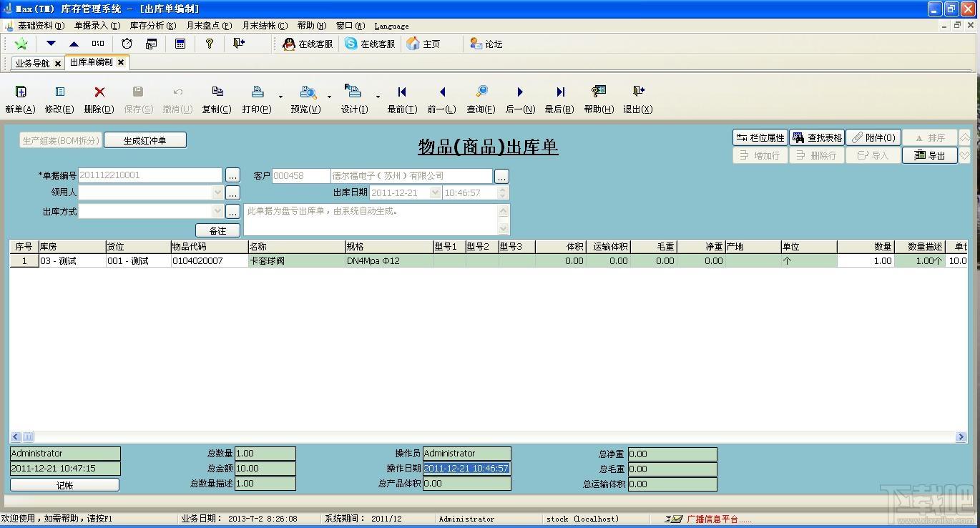Click the 导出 export button

(x=930, y=155)
